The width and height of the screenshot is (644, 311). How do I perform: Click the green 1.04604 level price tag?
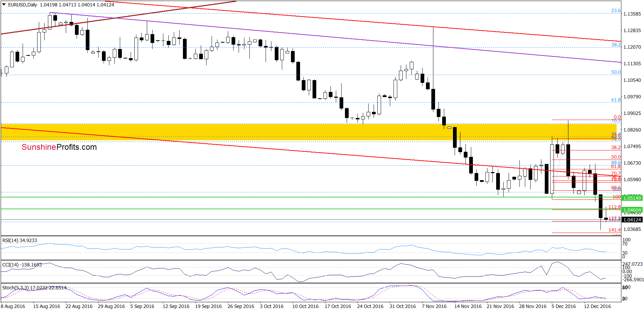[632, 210]
